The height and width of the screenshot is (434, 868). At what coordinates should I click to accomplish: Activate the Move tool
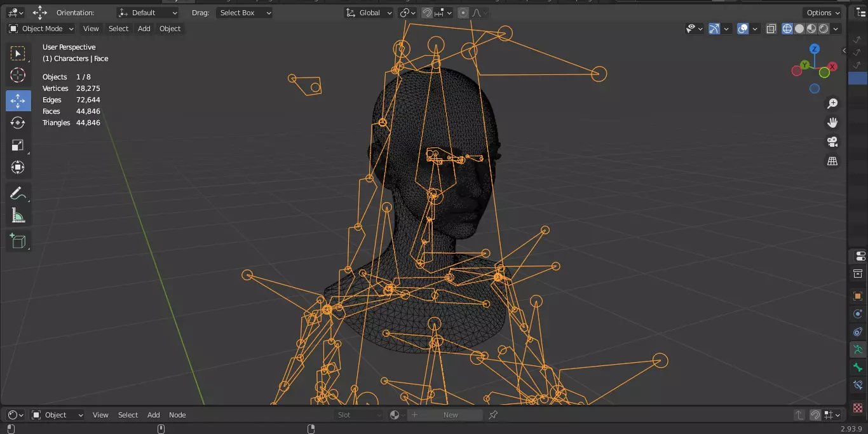[x=18, y=100]
